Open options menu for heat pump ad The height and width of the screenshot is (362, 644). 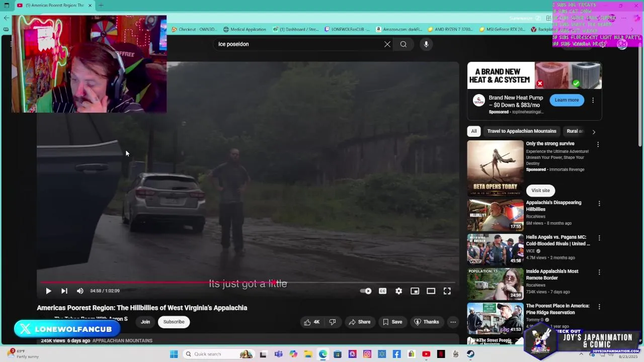point(593,100)
